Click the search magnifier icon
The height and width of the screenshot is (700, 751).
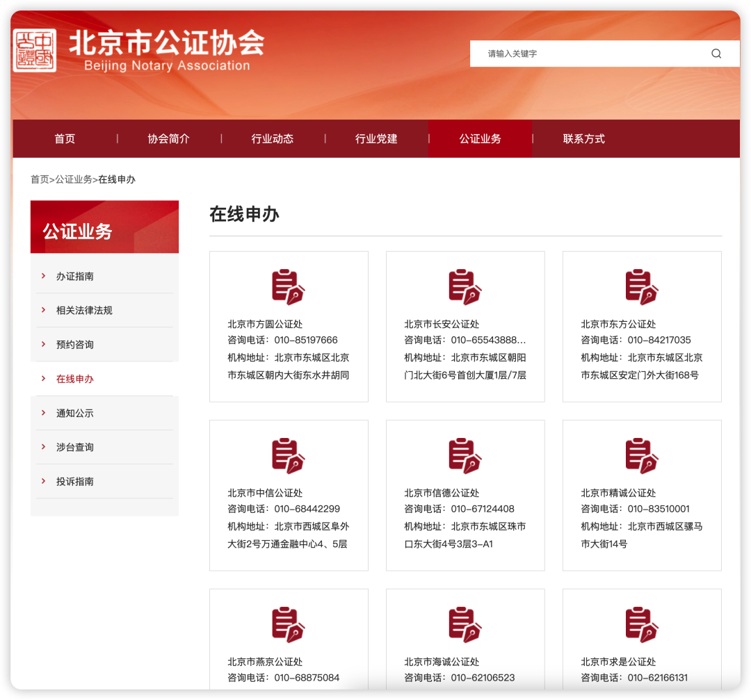pyautogui.click(x=716, y=54)
